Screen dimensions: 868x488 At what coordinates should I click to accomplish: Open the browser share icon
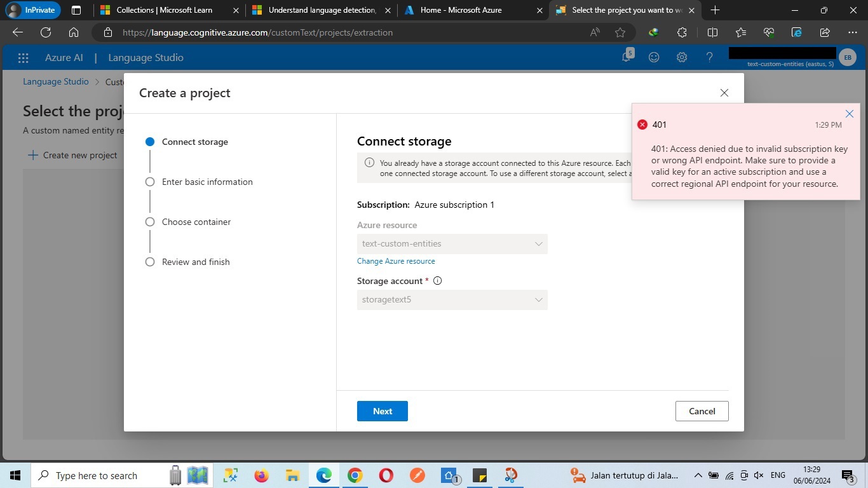(x=825, y=32)
